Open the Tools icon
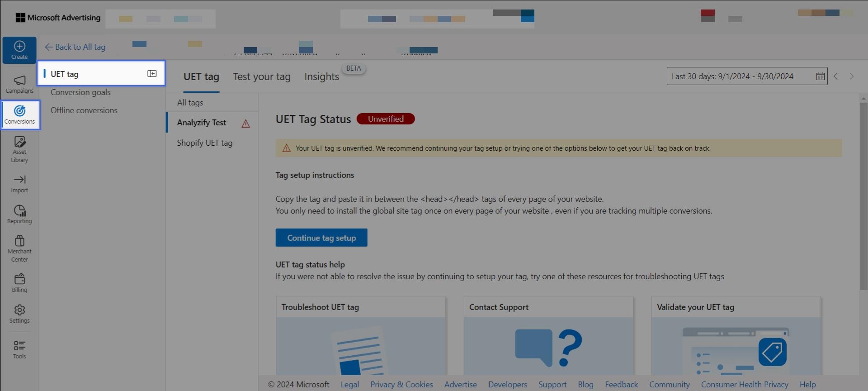Screen dimensions: 868x391 point(19,346)
